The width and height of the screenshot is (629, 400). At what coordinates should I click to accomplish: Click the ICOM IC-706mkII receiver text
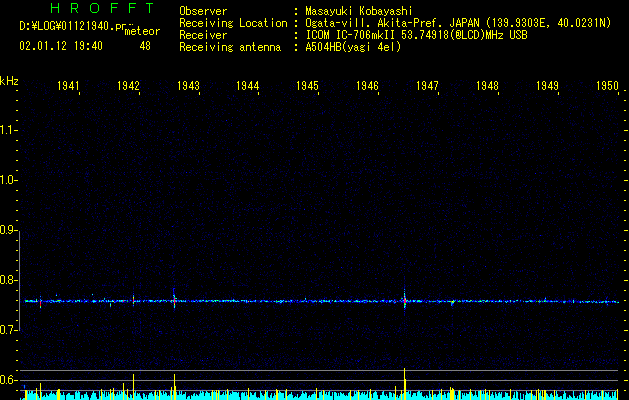tap(416, 35)
